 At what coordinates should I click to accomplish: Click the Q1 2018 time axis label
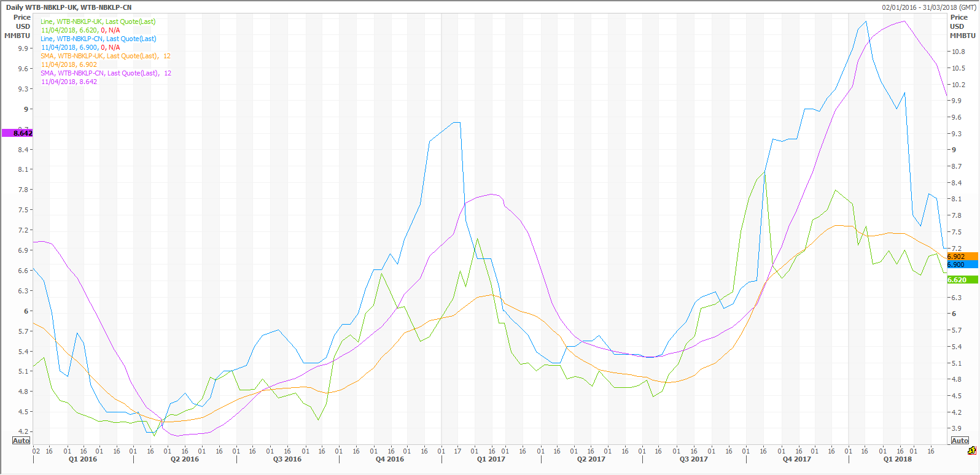point(897,459)
